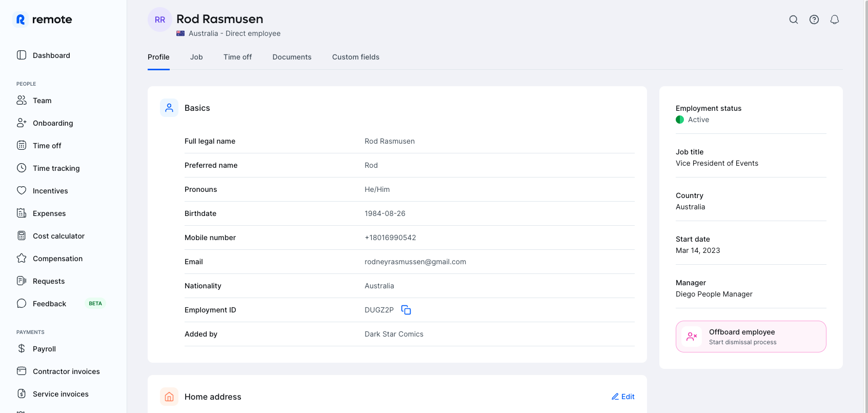
Task: Switch to the Time off tab
Action: coord(237,57)
